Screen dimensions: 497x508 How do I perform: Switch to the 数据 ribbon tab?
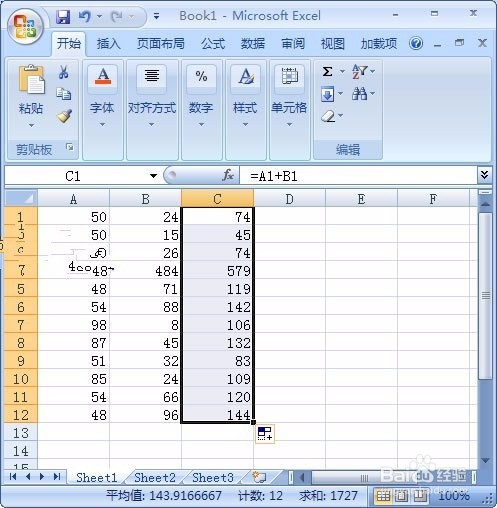(253, 44)
